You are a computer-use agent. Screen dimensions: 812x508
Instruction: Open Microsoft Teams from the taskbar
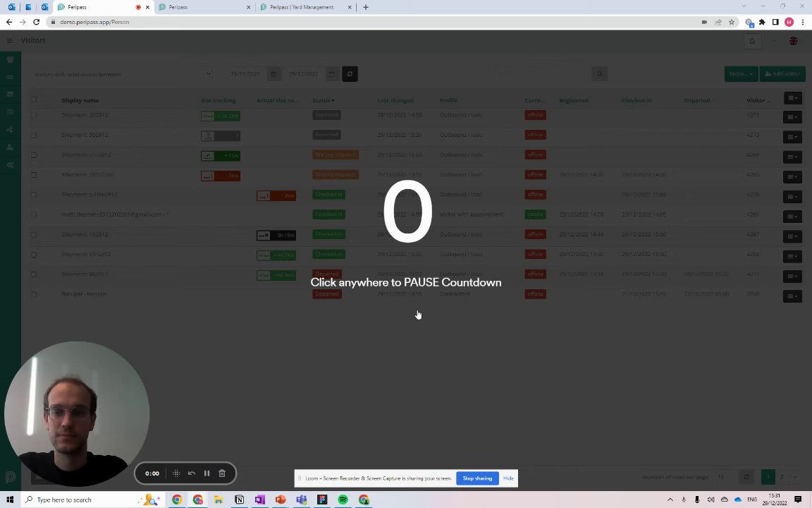pos(302,500)
